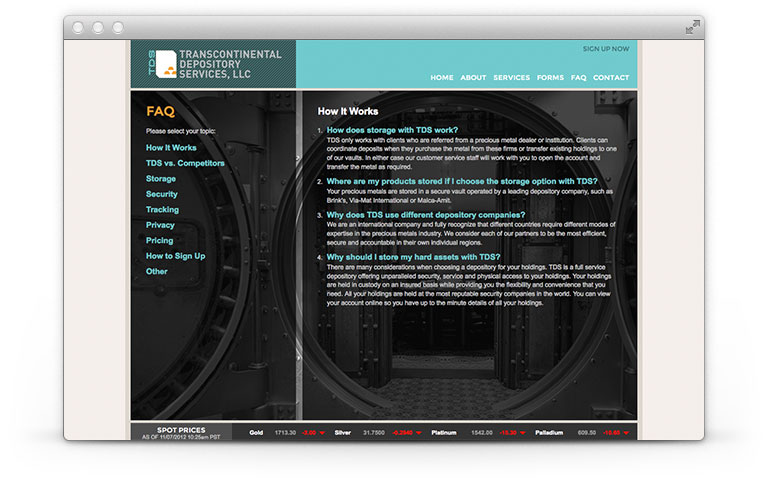
Task: Select the Other FAQ topic
Action: pyautogui.click(x=157, y=271)
